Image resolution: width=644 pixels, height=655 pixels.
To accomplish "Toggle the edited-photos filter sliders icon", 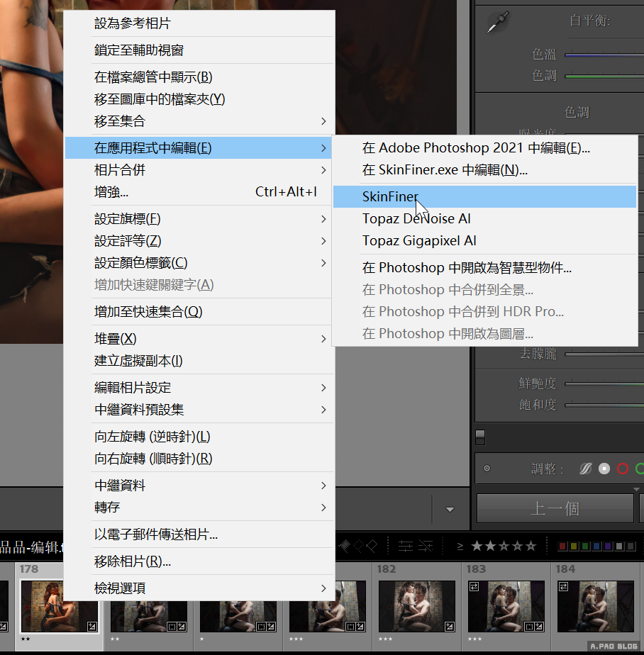I will point(406,546).
